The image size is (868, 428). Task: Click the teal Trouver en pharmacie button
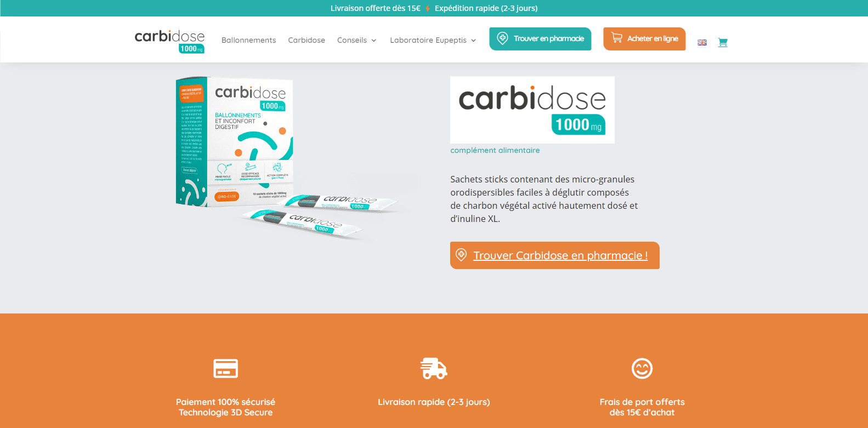coord(540,39)
